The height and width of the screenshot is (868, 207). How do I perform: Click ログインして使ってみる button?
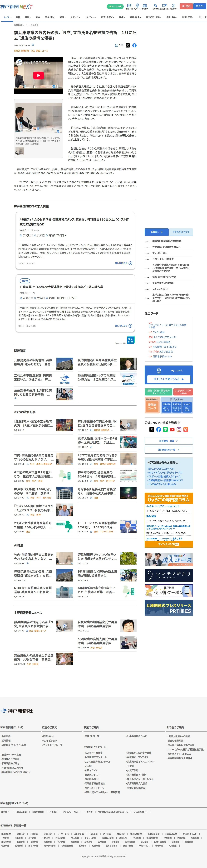(x=169, y=379)
